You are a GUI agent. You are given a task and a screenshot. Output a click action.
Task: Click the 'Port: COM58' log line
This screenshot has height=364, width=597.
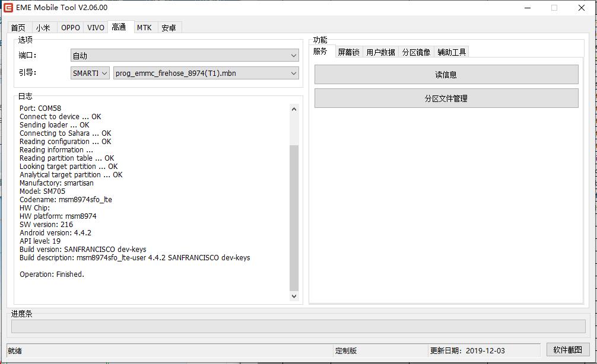(x=40, y=108)
